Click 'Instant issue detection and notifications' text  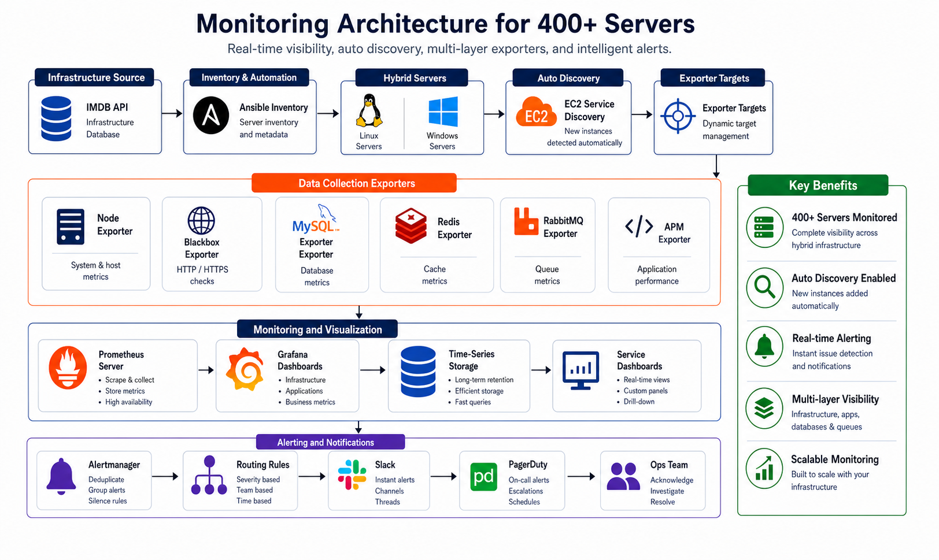click(x=832, y=359)
